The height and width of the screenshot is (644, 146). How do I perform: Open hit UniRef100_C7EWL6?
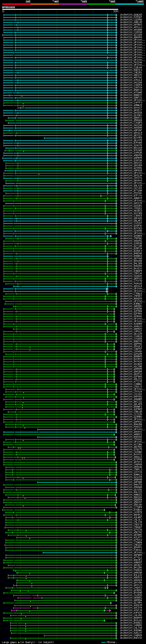[x=131, y=294]
